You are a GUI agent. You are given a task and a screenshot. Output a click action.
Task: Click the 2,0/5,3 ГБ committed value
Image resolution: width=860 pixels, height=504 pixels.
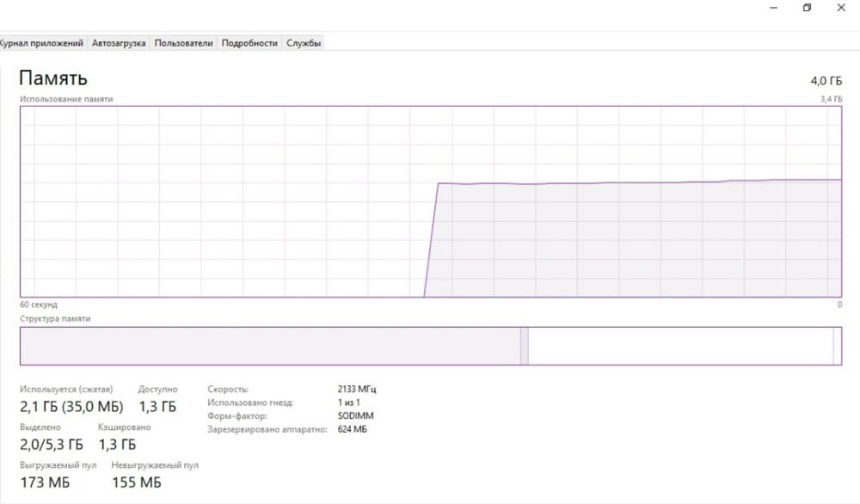click(52, 444)
